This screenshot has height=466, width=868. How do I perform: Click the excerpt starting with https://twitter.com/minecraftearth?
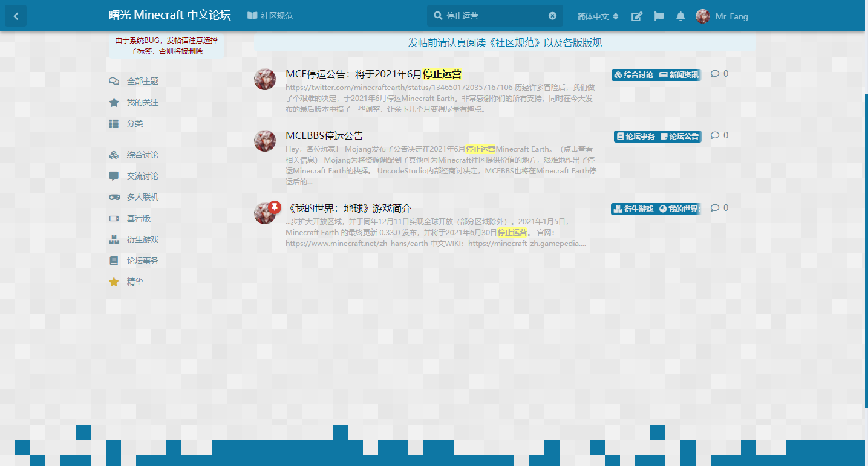(x=442, y=99)
